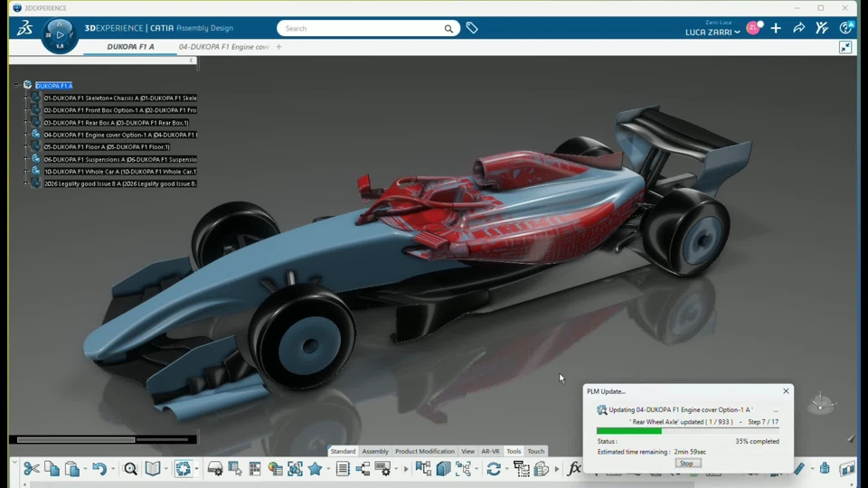Expand the 03-DUKOPA F1 Rear Box node

(25, 122)
